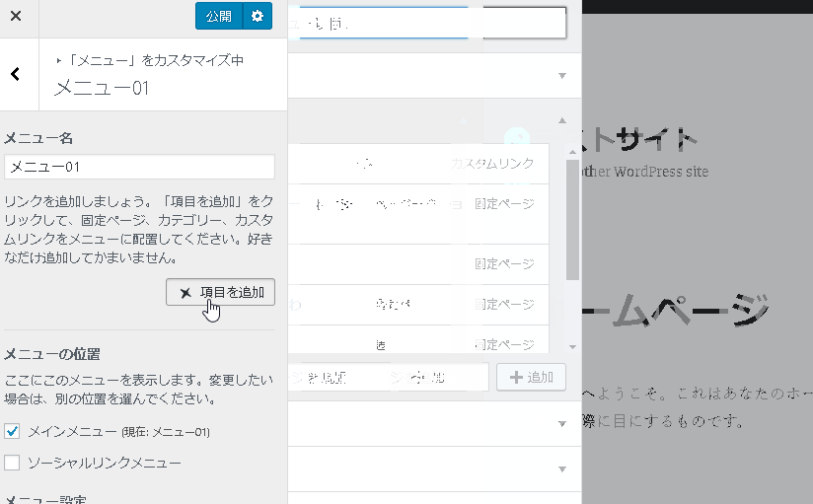Image resolution: width=813 pixels, height=504 pixels.
Task: Click the メニュー名 text field
Action: coord(139,167)
